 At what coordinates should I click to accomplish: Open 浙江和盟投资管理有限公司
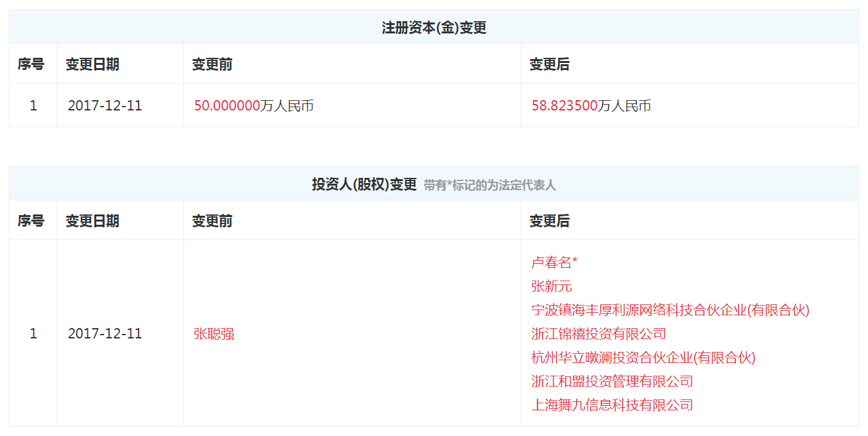click(613, 381)
